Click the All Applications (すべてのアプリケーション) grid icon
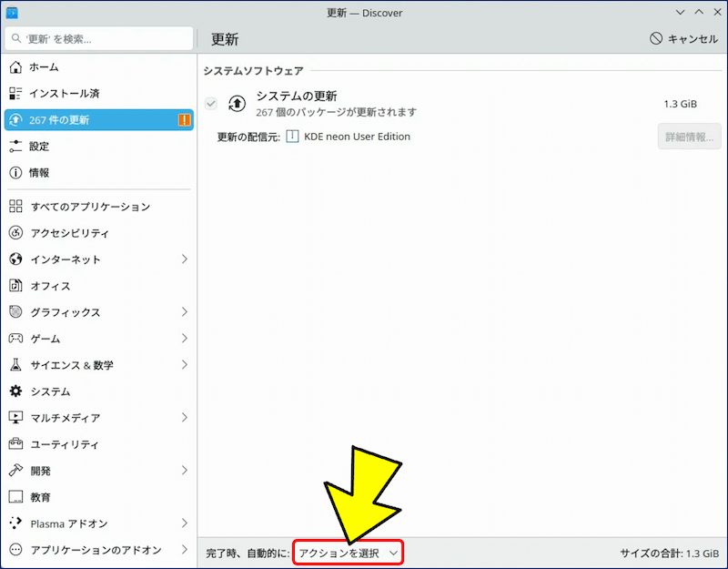The image size is (728, 569). (x=15, y=207)
